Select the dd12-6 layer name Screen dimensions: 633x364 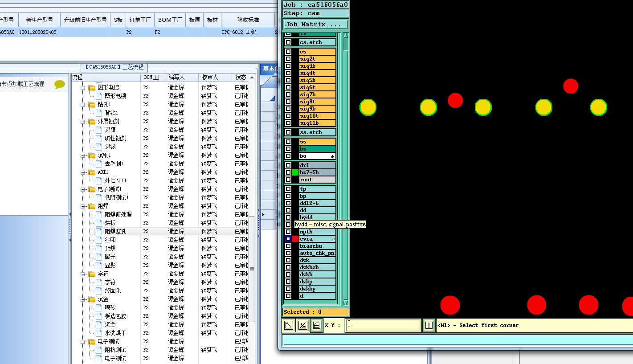pyautogui.click(x=318, y=203)
